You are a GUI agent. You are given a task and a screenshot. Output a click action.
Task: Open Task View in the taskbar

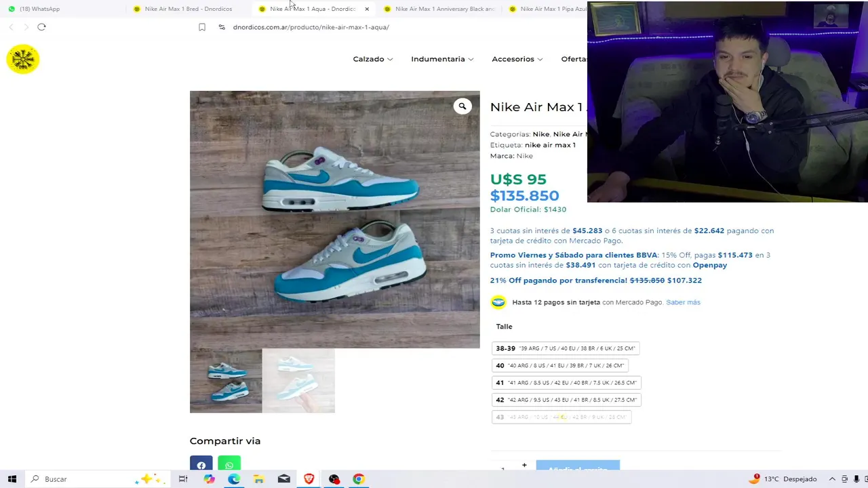tap(183, 479)
